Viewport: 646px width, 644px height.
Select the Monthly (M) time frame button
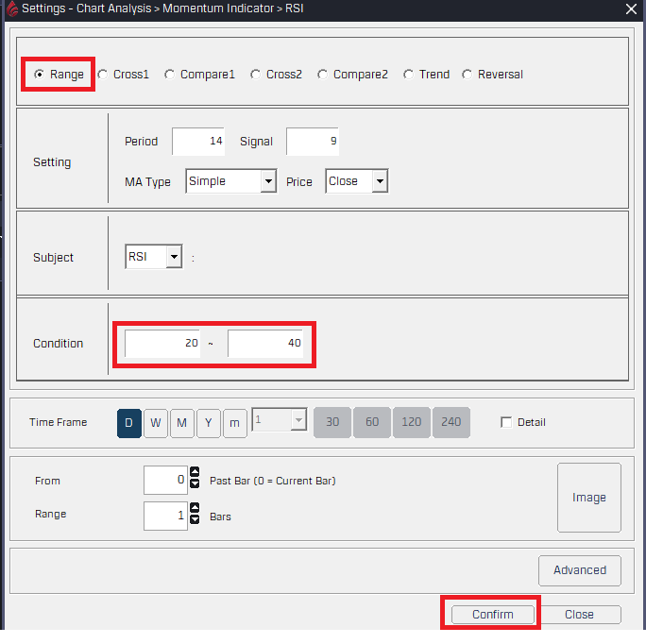click(181, 423)
